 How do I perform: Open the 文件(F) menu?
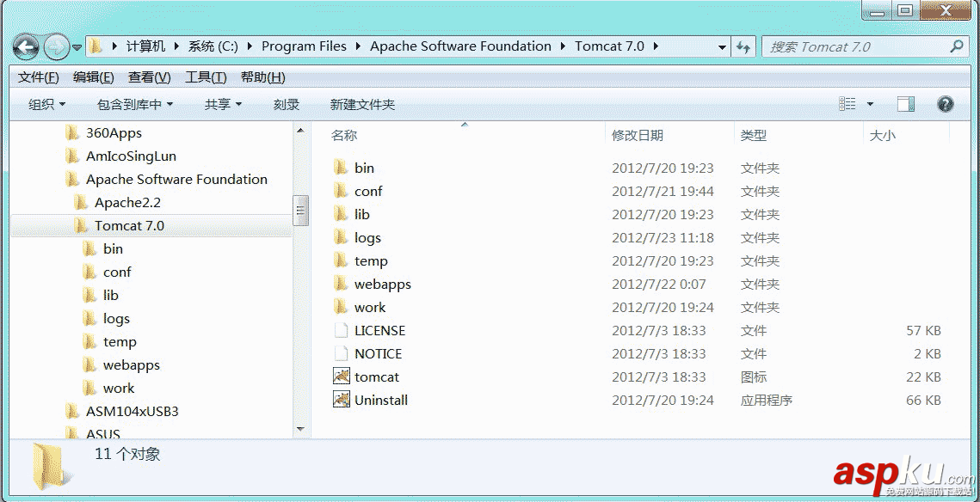39,77
